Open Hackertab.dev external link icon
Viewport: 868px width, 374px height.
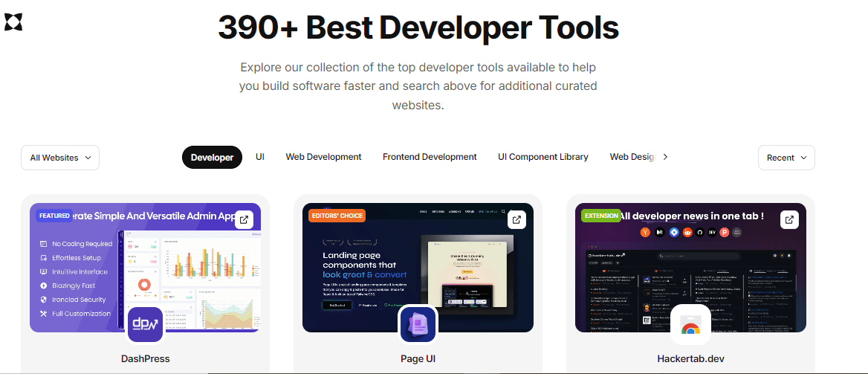click(789, 219)
